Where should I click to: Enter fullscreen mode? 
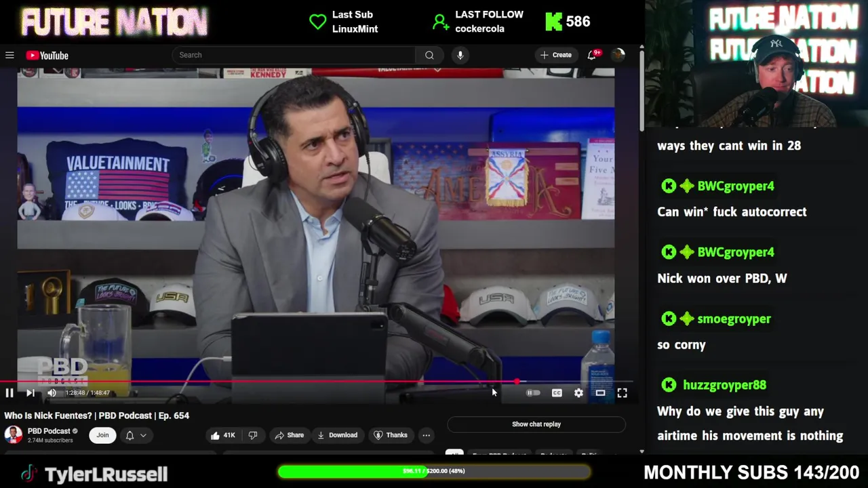622,393
